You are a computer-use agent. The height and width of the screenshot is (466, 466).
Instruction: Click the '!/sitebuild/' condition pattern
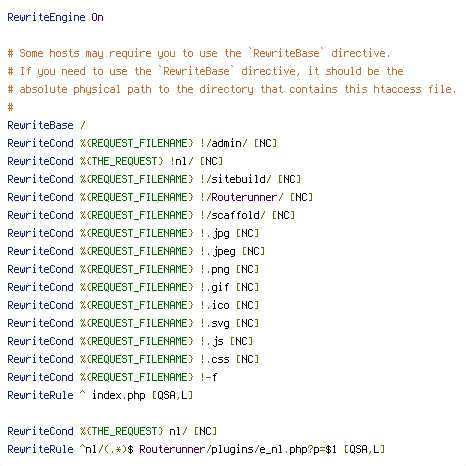pyautogui.click(x=236, y=179)
